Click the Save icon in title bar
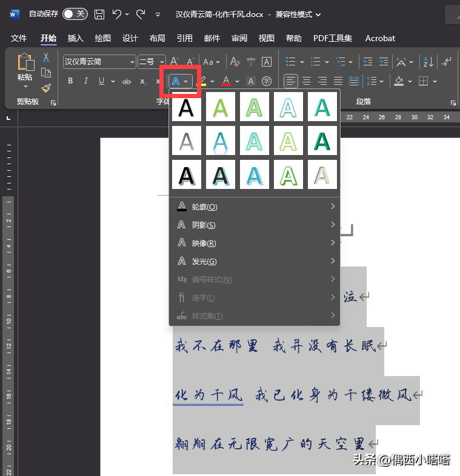 (x=99, y=14)
